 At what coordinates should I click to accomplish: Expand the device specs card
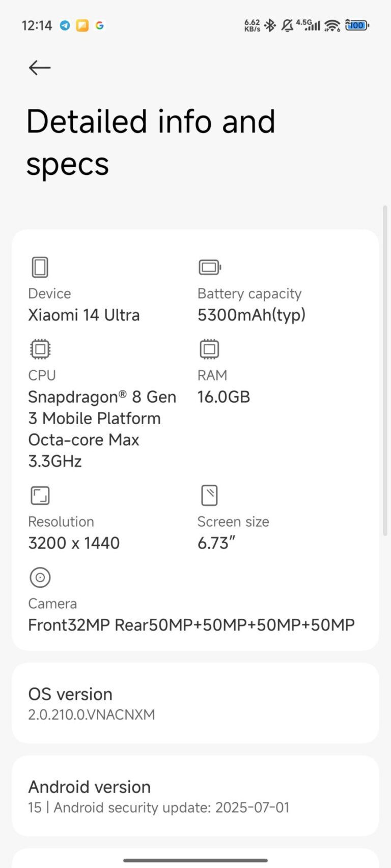[x=195, y=440]
